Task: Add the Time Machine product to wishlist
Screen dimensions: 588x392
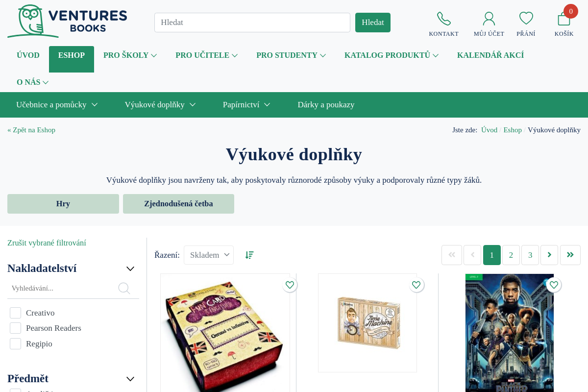Action: [x=416, y=285]
